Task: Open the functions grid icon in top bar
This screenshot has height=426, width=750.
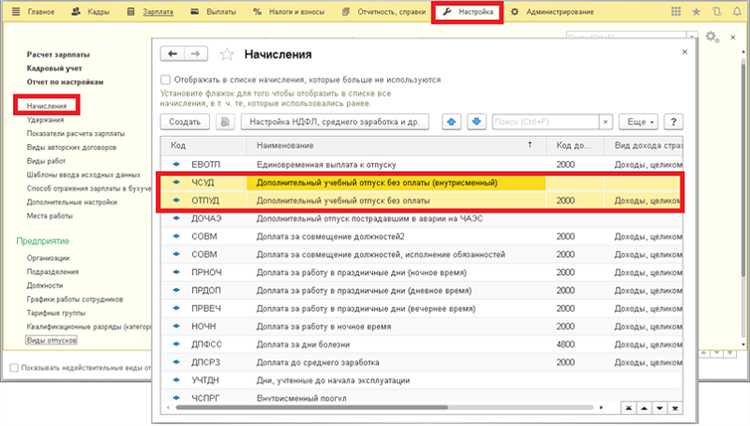Action: [x=676, y=11]
